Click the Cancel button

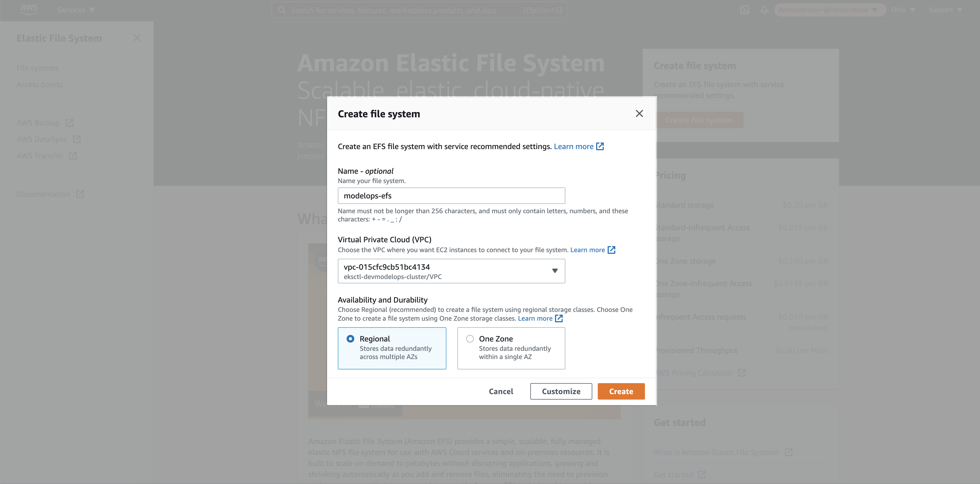tap(501, 391)
